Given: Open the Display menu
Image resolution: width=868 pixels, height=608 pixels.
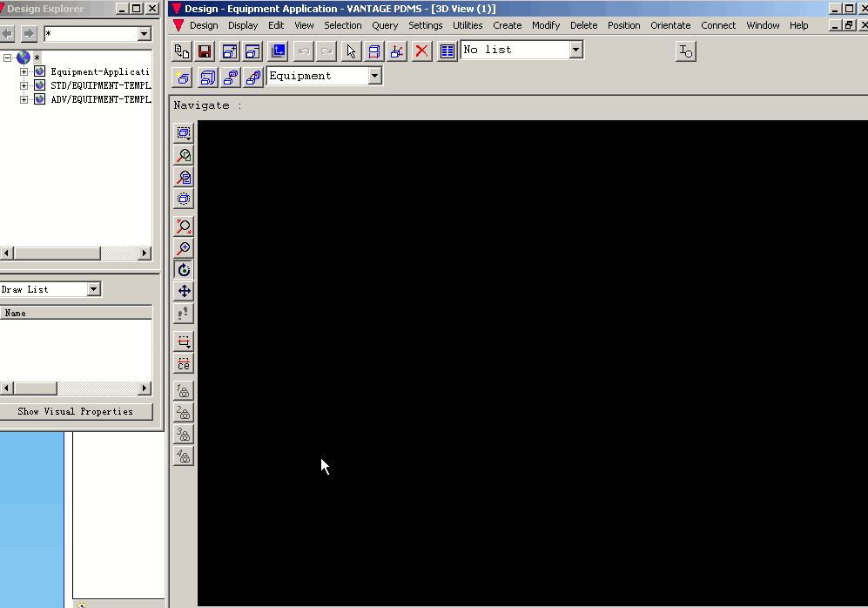Looking at the screenshot, I should (x=243, y=25).
